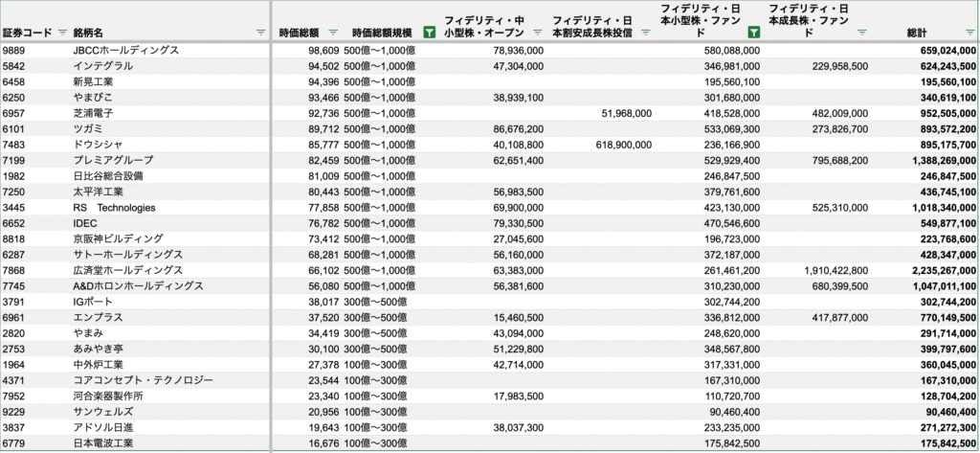Open the 証券コード column filter

point(62,32)
